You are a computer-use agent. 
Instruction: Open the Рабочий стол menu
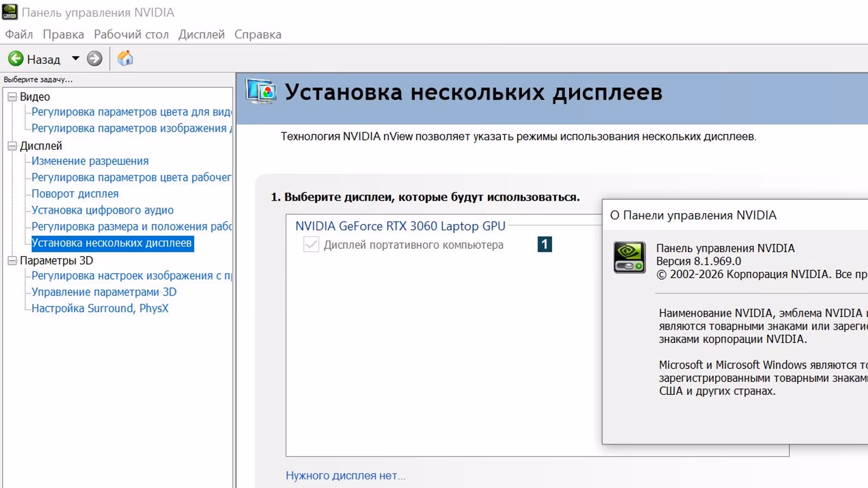pyautogui.click(x=131, y=34)
